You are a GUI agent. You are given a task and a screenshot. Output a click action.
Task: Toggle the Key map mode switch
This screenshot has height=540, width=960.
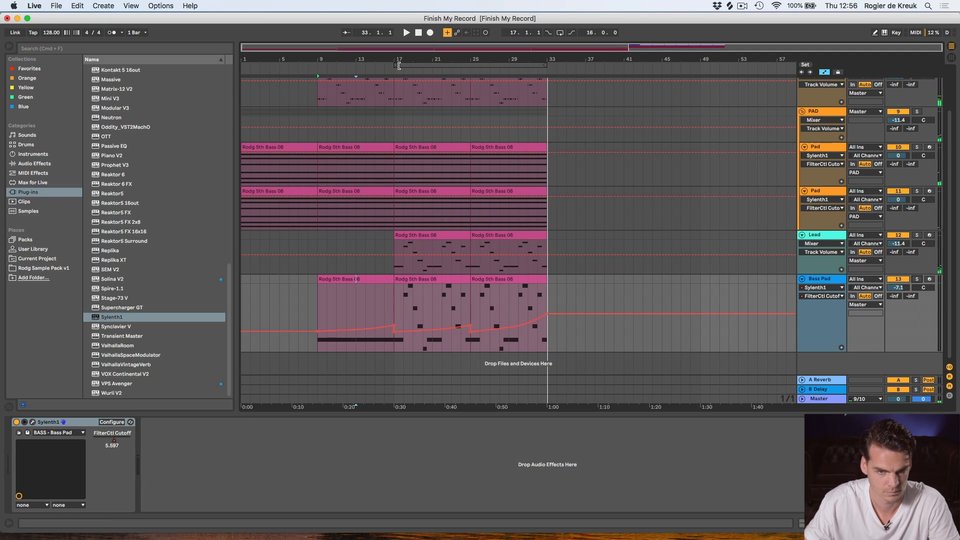896,32
